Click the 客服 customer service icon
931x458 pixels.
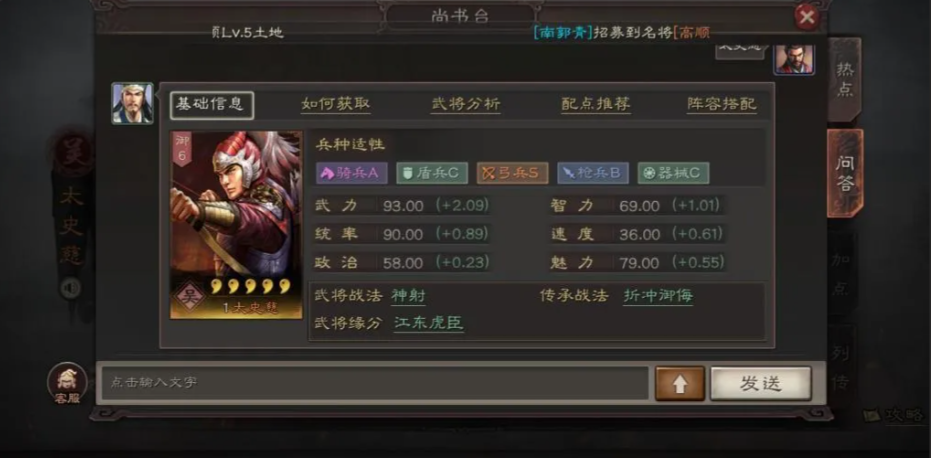(67, 383)
